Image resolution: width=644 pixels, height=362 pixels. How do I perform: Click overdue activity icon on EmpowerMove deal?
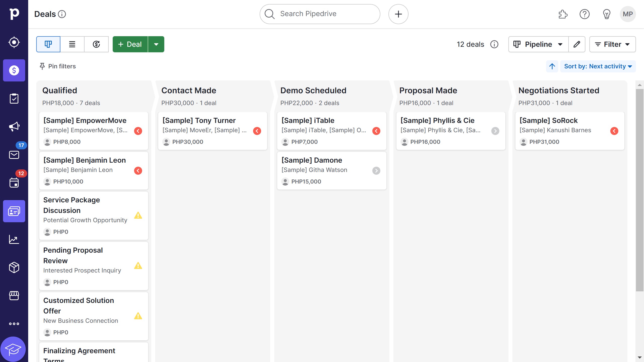(138, 131)
